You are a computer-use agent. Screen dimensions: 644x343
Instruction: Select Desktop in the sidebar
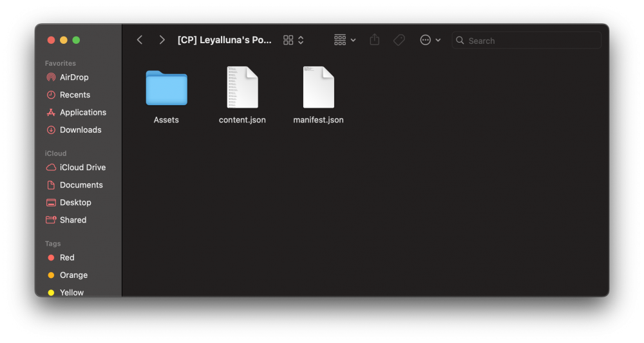[x=75, y=202]
